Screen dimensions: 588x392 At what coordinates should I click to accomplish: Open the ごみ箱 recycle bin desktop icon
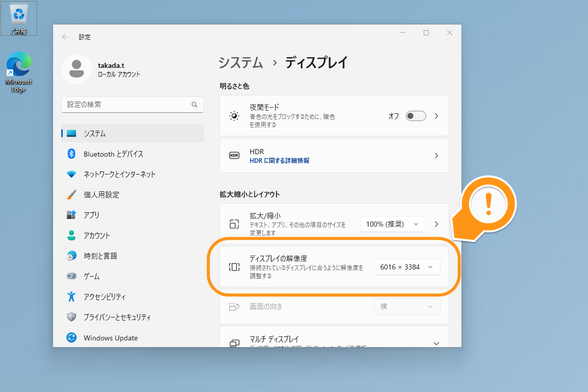click(19, 18)
